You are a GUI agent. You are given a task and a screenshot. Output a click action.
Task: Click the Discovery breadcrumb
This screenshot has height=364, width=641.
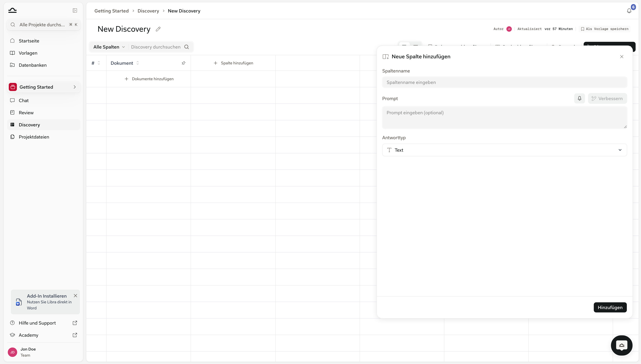[148, 11]
